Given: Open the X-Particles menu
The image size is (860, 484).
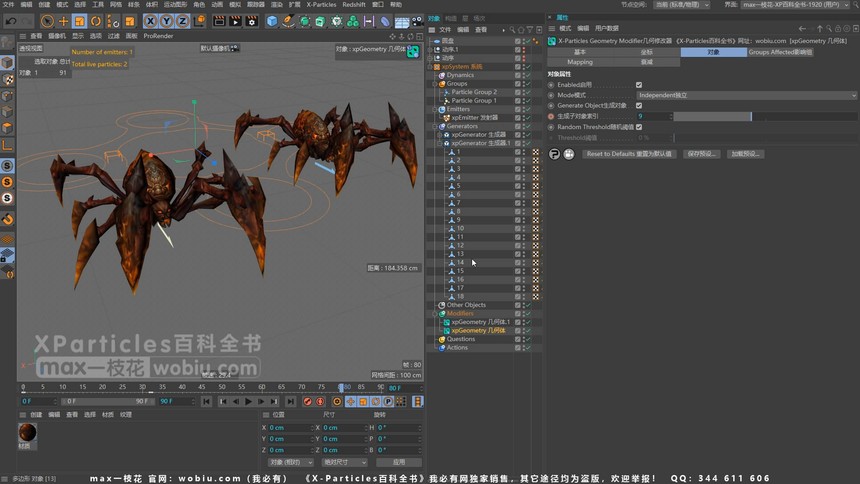Looking at the screenshot, I should click(321, 4).
